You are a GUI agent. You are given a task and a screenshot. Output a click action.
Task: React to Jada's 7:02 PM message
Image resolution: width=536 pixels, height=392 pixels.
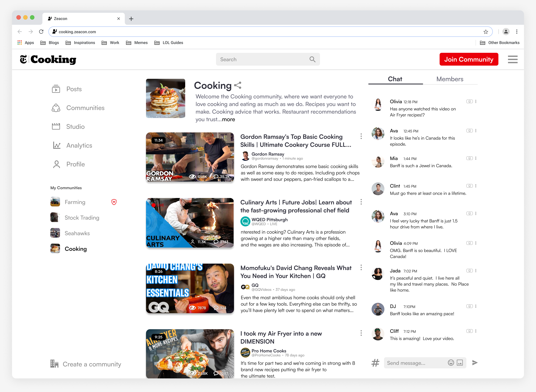click(x=469, y=271)
